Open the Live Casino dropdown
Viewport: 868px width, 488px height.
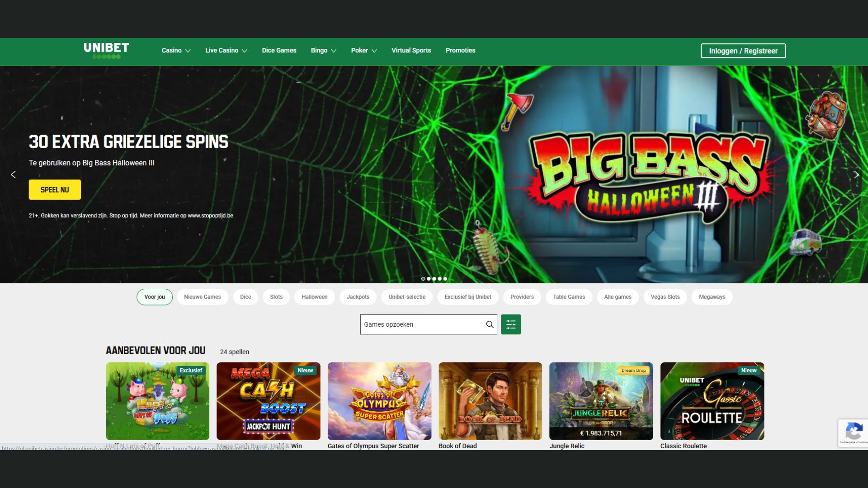(226, 50)
